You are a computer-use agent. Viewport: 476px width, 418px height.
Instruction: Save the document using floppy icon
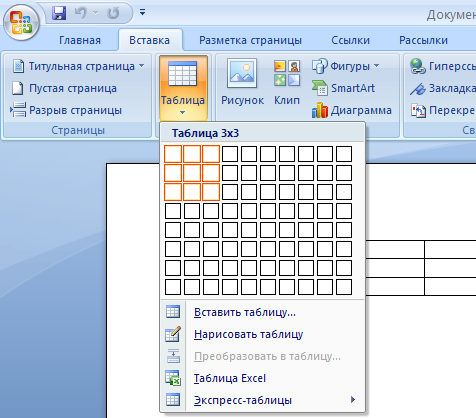pos(59,13)
